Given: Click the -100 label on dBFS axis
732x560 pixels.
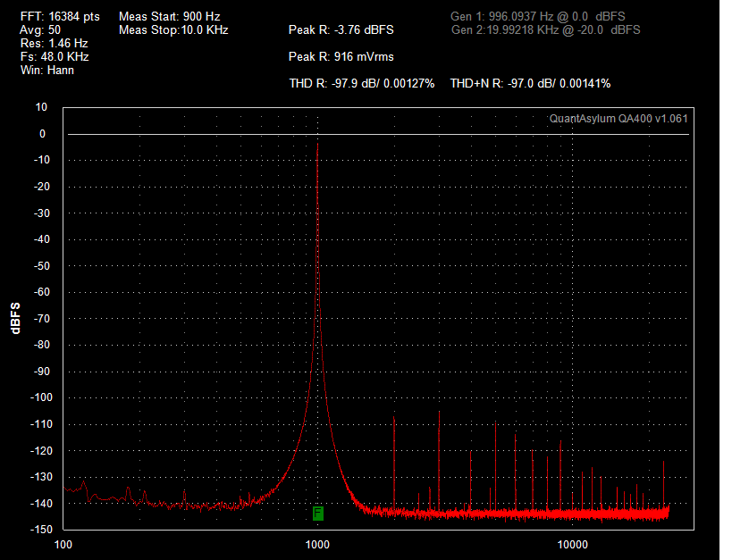Looking at the screenshot, I should pyautogui.click(x=41, y=397).
